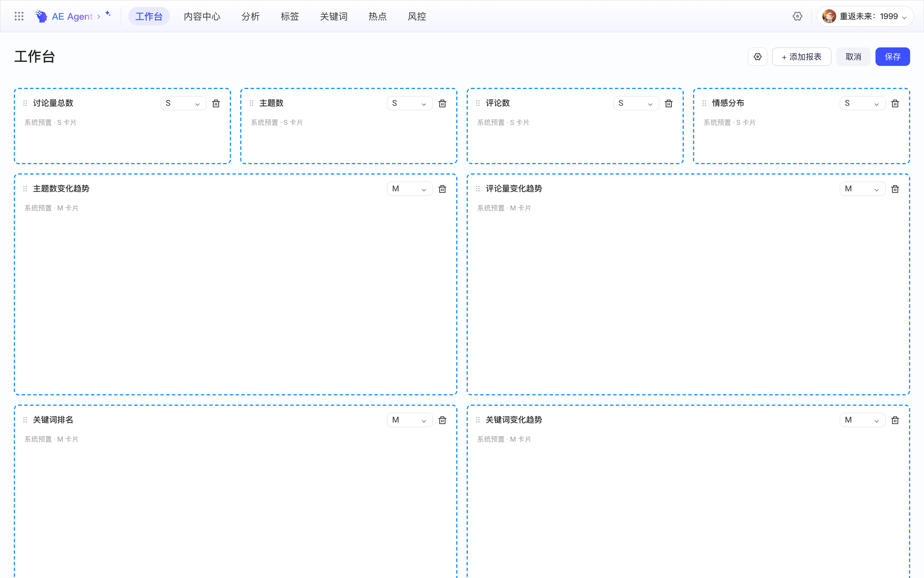This screenshot has height=578, width=924.
Task: Open the app grid launcher icon
Action: [x=19, y=16]
